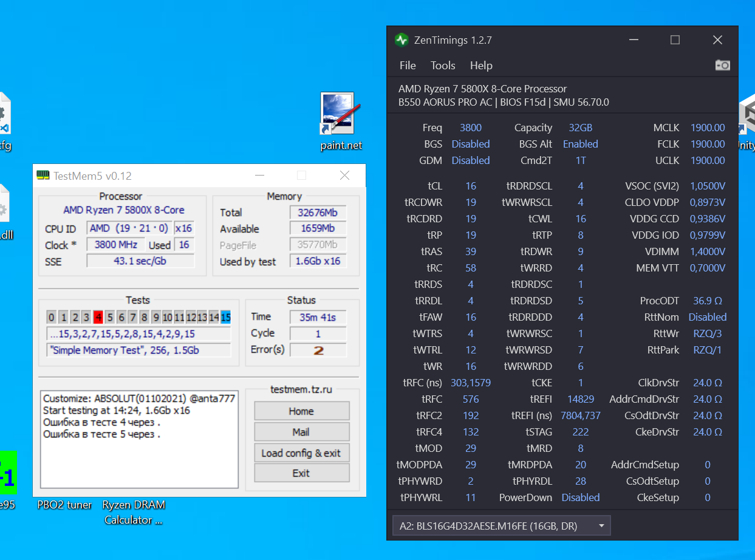Click the MEM VTT 0,7000V value
Screen dimensions: 755x560
pos(708,268)
